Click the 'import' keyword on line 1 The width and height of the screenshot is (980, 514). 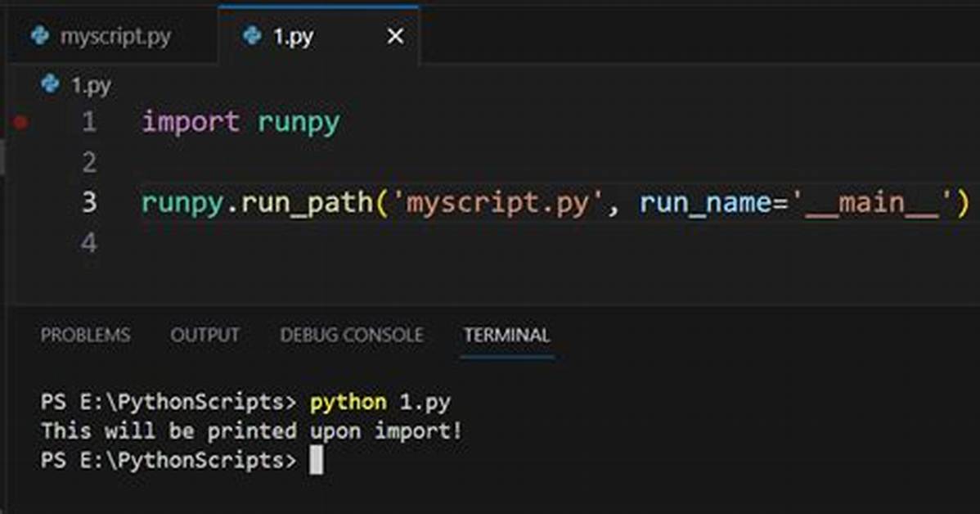(191, 121)
